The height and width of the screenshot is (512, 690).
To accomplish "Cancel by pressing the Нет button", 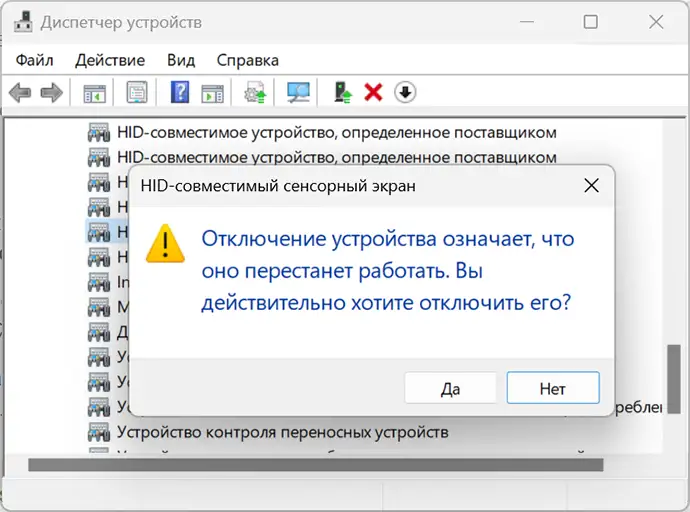I will click(552, 389).
